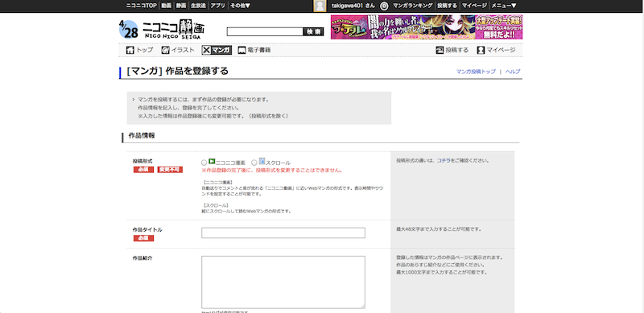Open マンガランキング link
Screen dimensions: 644x313
(413, 6)
